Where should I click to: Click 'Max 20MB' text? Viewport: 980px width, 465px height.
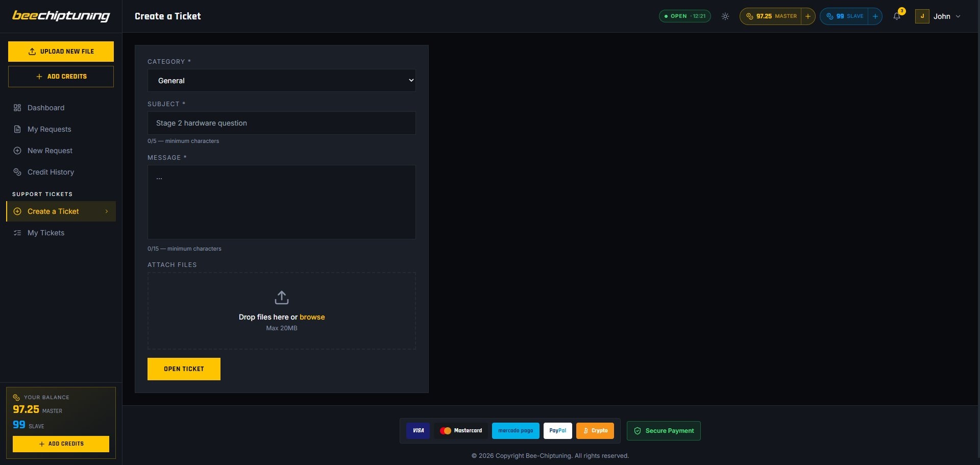(282, 328)
